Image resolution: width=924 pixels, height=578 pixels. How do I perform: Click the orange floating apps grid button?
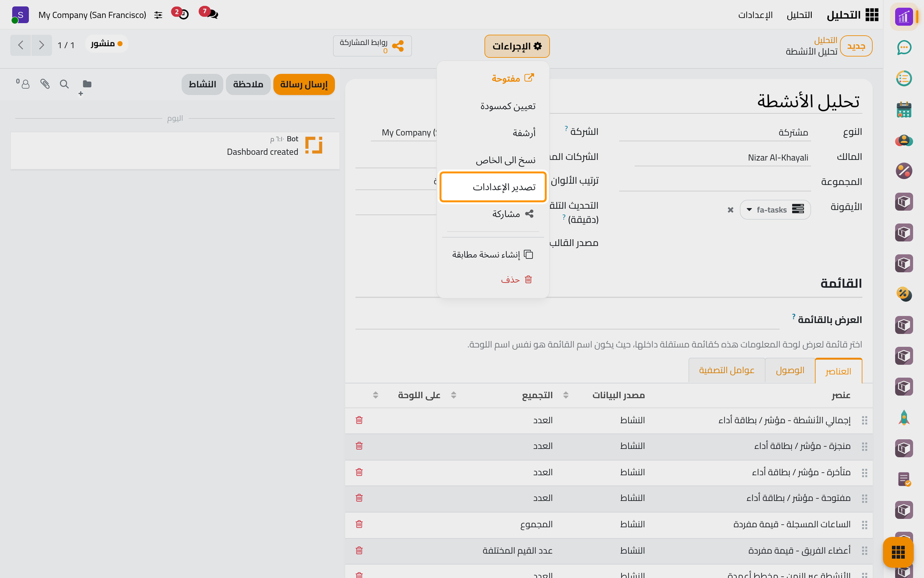pos(898,552)
